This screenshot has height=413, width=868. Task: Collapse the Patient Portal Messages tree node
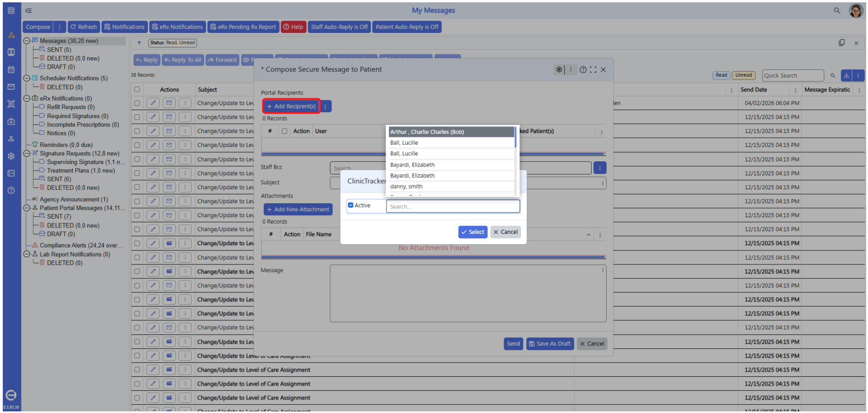click(x=27, y=208)
